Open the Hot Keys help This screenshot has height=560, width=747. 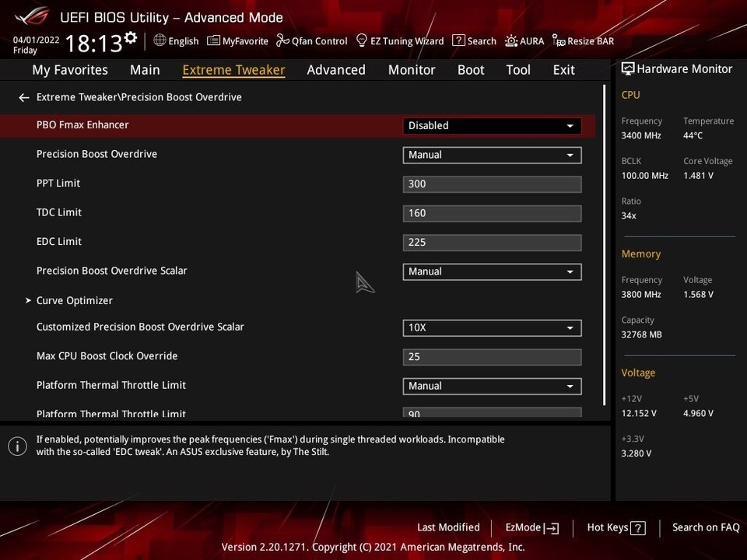(615, 527)
